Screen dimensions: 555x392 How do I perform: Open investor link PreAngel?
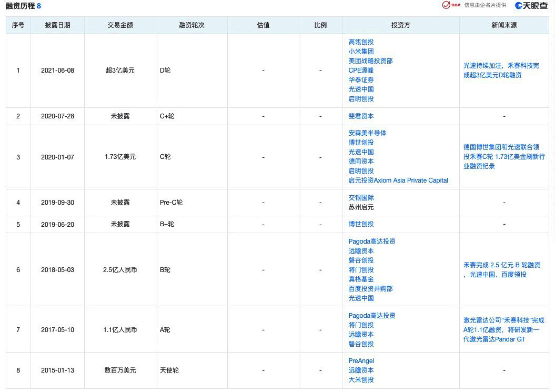tap(361, 361)
